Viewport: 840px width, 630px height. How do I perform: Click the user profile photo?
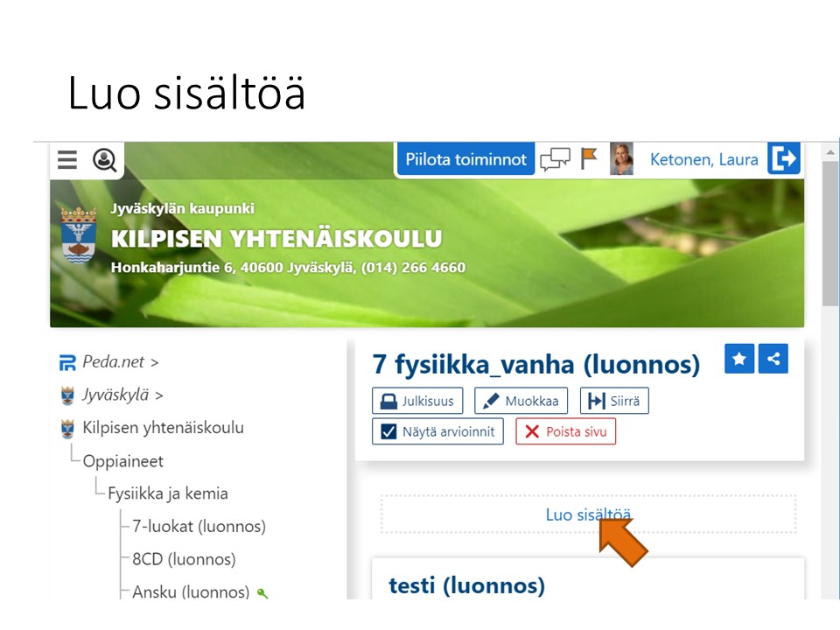621,159
